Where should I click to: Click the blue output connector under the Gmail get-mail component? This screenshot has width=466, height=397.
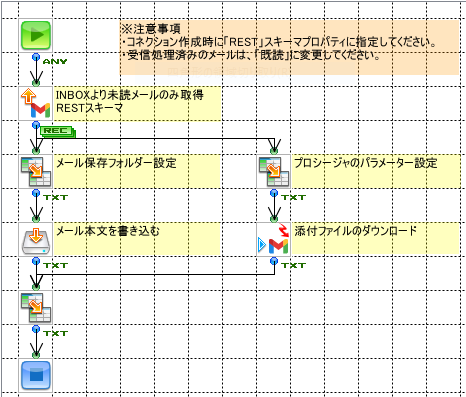36,125
